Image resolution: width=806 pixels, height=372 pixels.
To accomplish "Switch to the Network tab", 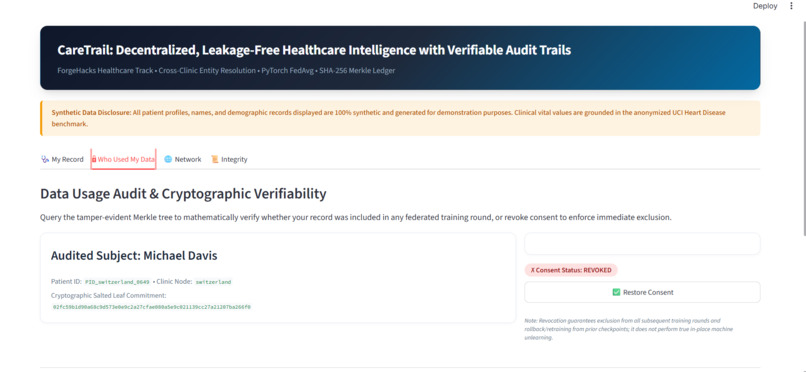I will click(x=182, y=159).
